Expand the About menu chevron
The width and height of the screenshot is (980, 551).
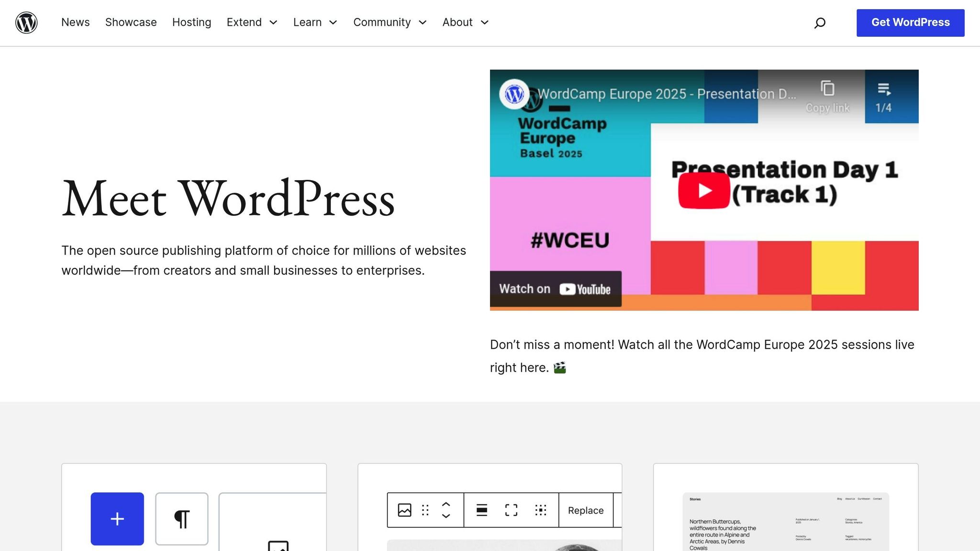[x=485, y=22]
